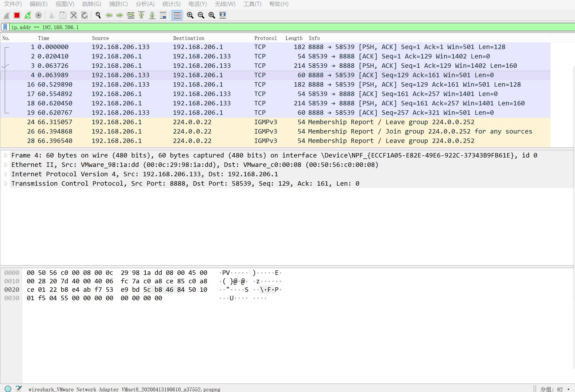Zoom in main window text

point(190,15)
